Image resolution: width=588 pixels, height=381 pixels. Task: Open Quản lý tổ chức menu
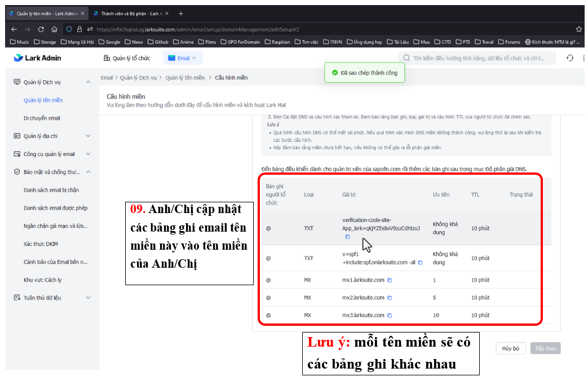127,58
